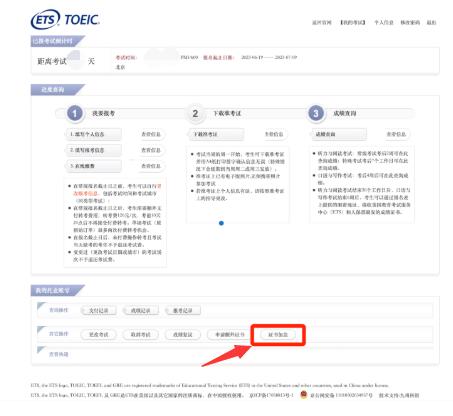Click the 更改考试 button

tap(99, 334)
